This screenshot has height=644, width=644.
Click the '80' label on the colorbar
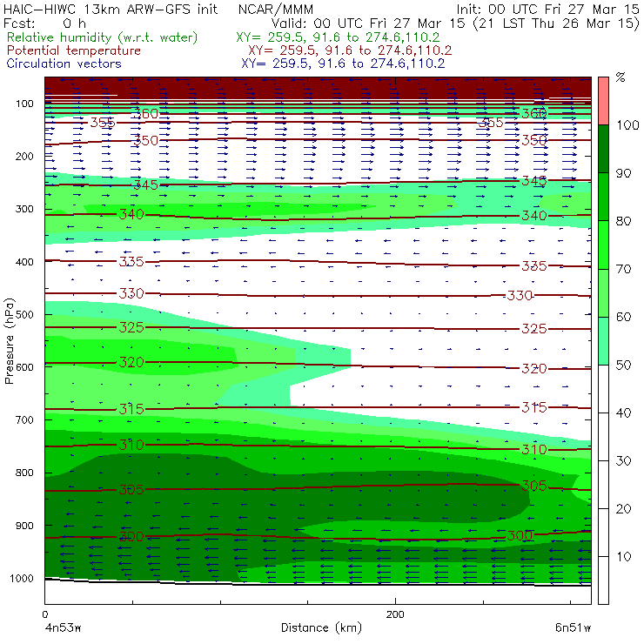click(x=623, y=221)
